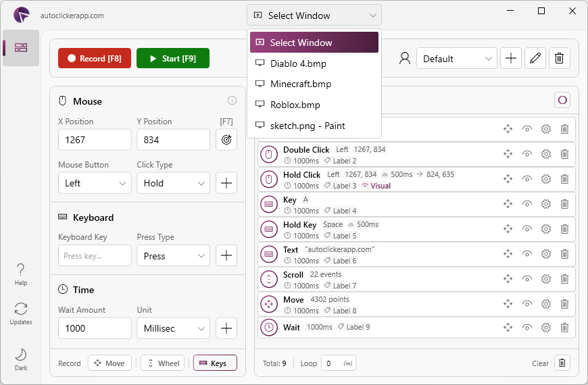This screenshot has width=588, height=385.
Task: Open settings for Text action
Action: point(546,254)
